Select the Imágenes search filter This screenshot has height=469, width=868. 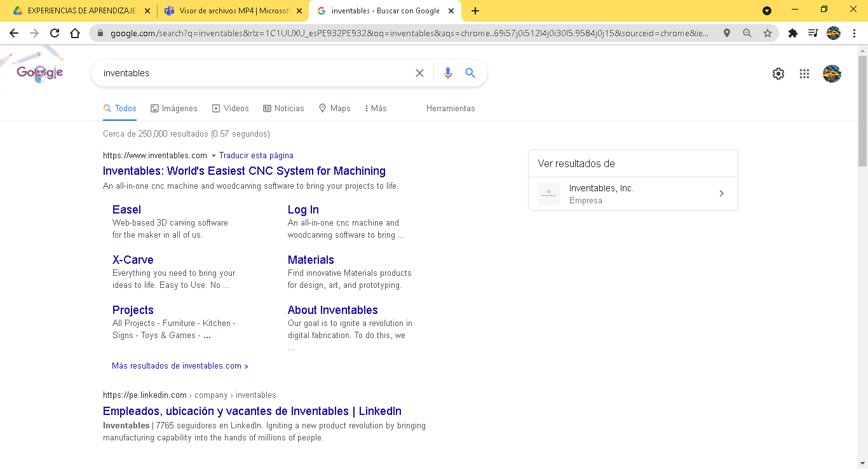tap(174, 109)
